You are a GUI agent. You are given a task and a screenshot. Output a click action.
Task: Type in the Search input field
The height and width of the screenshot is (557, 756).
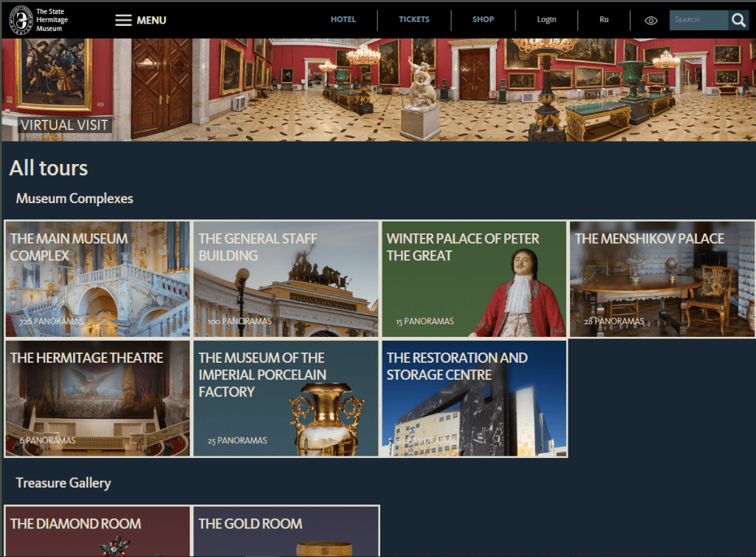pyautogui.click(x=698, y=20)
